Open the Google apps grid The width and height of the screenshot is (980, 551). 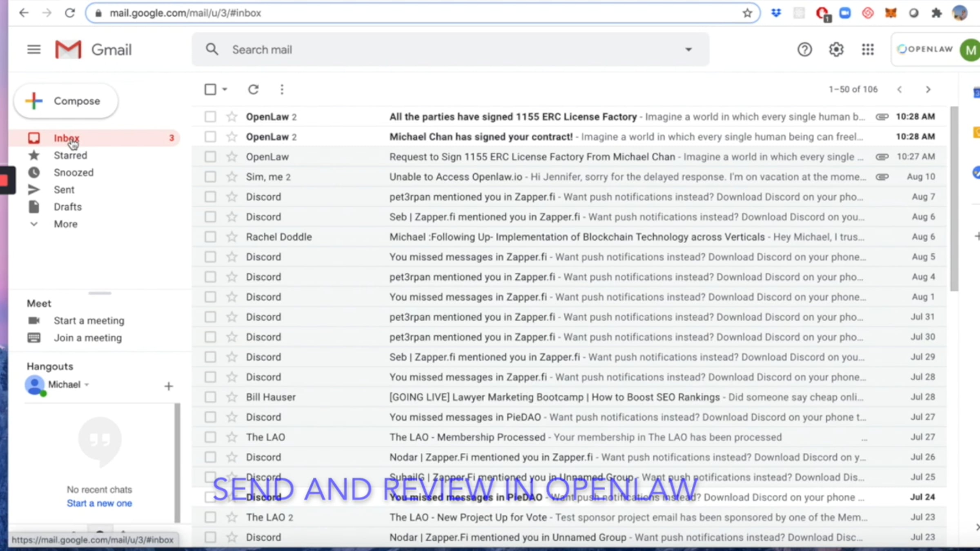click(868, 50)
